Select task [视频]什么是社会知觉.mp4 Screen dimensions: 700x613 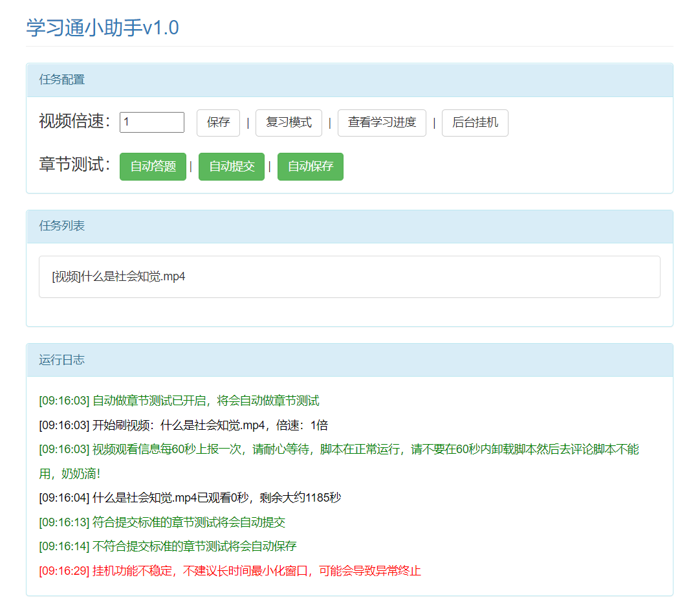point(349,276)
